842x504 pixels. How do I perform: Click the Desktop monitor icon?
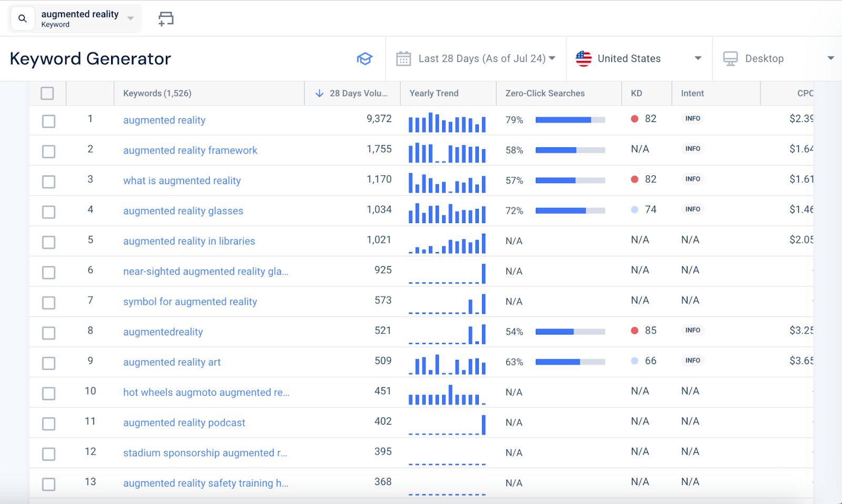tap(730, 59)
